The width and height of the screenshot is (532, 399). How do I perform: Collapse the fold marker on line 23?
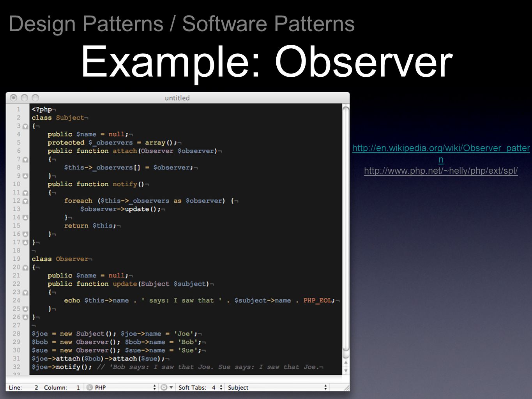(25, 292)
